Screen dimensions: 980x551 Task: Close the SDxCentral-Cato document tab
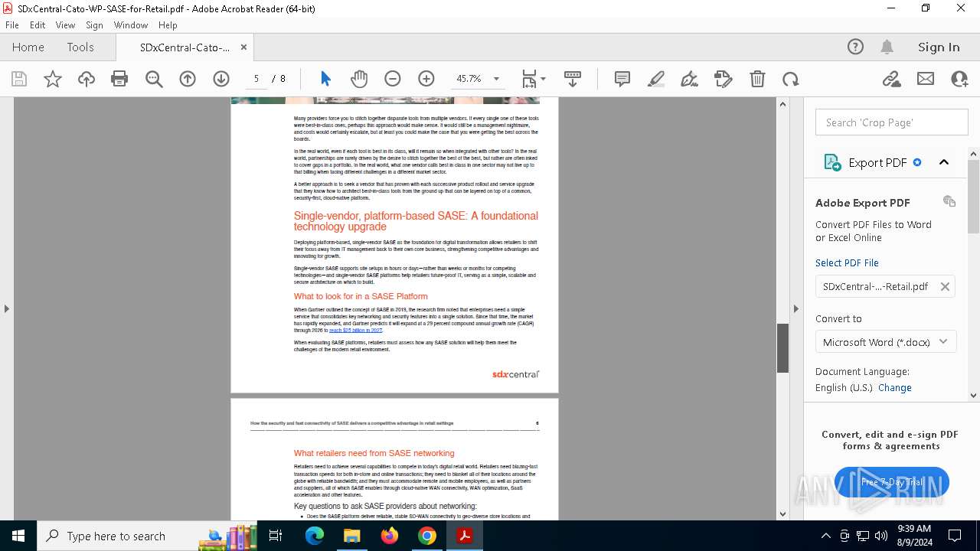point(243,47)
